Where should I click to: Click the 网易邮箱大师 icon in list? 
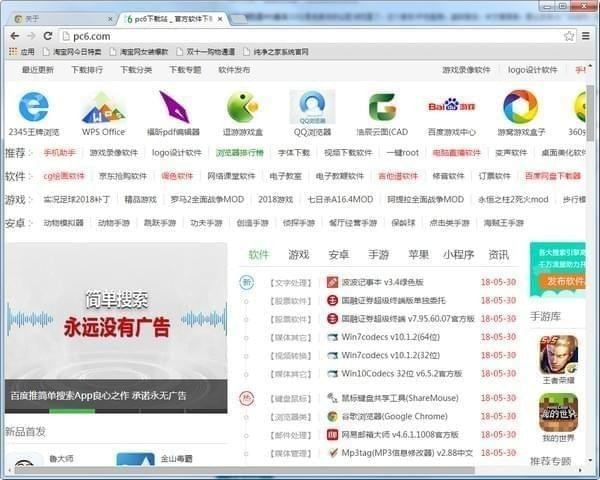pos(332,434)
